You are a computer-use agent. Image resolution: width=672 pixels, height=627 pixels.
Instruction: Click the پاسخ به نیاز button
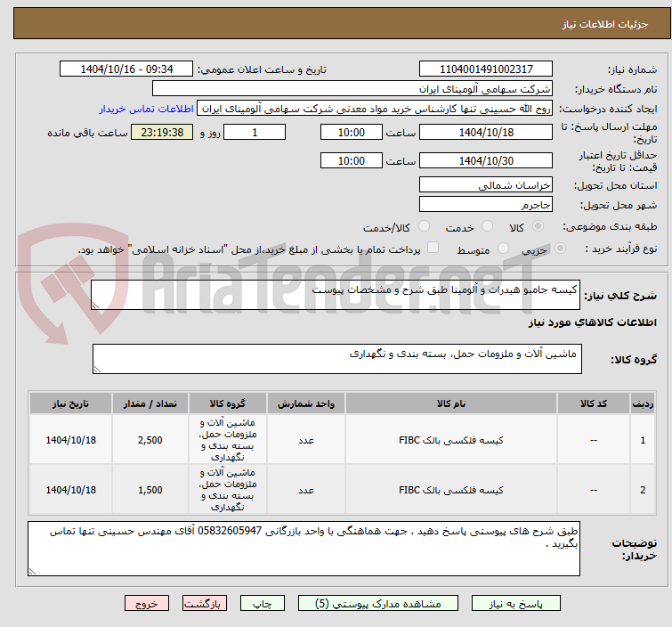(515, 603)
